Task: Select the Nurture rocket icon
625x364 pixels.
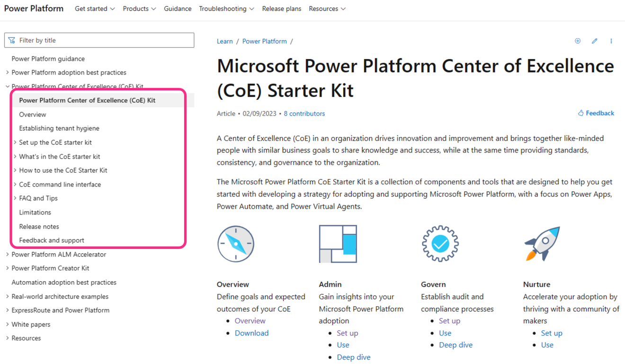Action: (542, 244)
